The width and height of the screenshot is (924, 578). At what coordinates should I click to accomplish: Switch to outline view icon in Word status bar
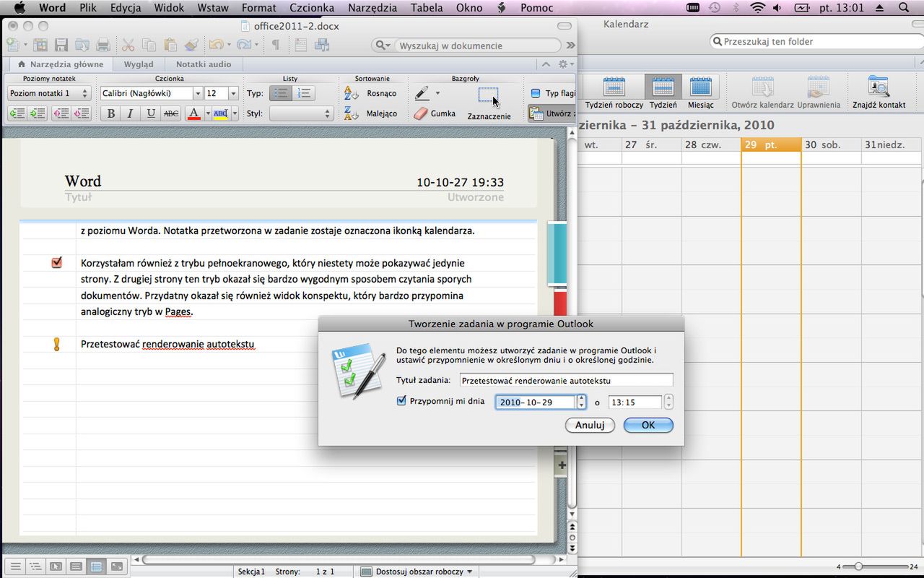click(x=35, y=567)
